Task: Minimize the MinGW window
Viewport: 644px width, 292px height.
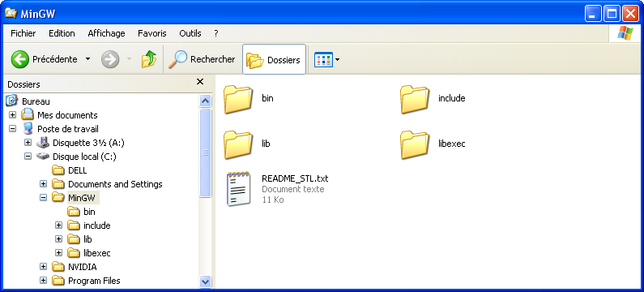Action: 593,15
